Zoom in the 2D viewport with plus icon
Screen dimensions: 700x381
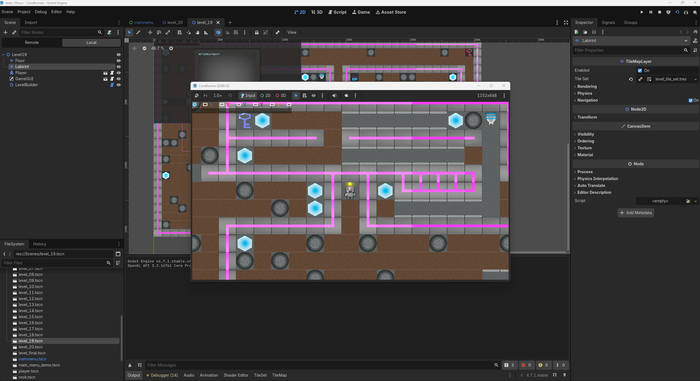click(171, 48)
